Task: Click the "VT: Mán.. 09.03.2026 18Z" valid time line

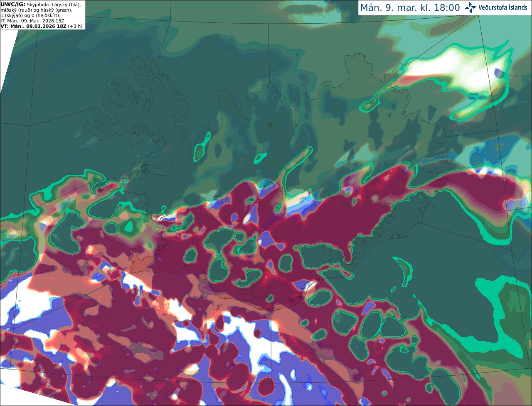Action: click(33, 26)
